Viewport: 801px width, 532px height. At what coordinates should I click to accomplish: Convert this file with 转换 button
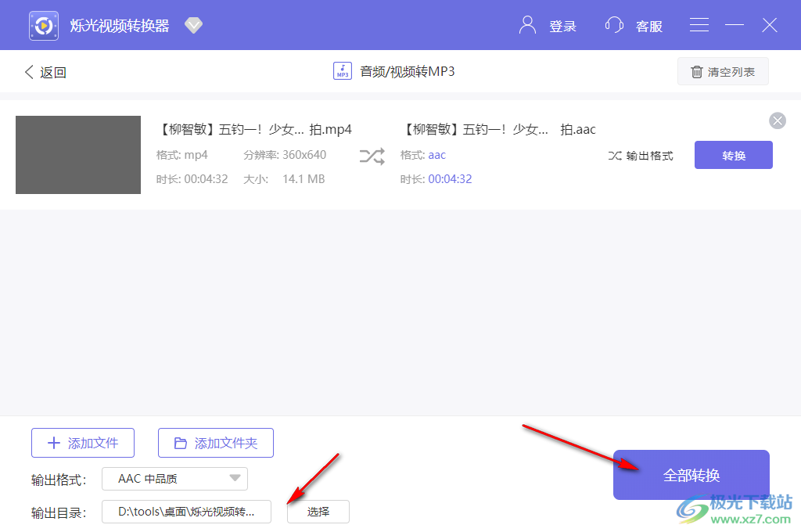pyautogui.click(x=733, y=155)
